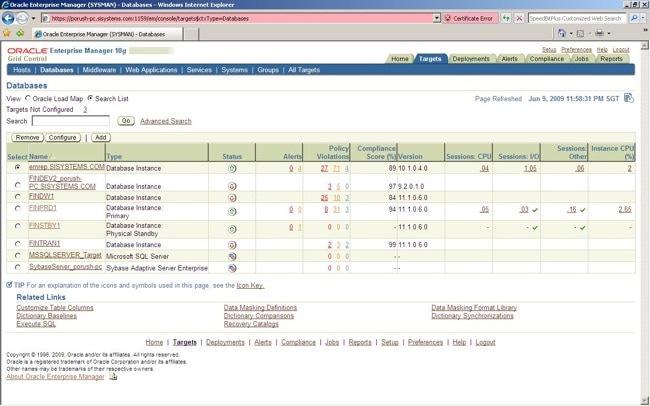The width and height of the screenshot is (650, 406).
Task: Click the status icon for FINPRD1
Action: (x=232, y=211)
